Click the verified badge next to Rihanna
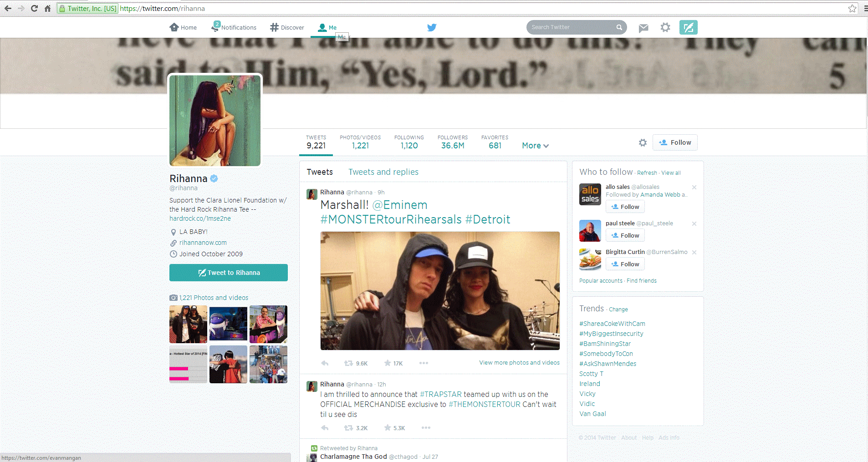This screenshot has height=462, width=868. [214, 178]
